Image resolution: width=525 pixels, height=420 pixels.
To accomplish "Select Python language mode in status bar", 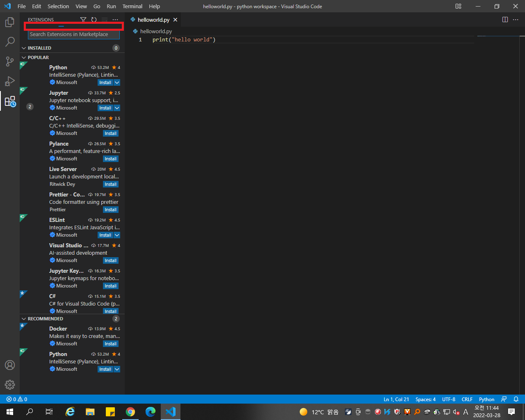I will point(486,399).
